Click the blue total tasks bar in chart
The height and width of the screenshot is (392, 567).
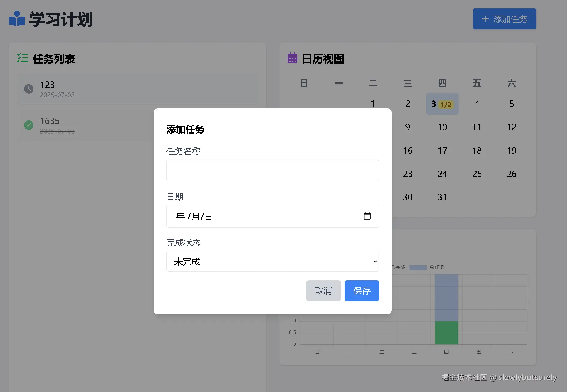click(x=446, y=298)
